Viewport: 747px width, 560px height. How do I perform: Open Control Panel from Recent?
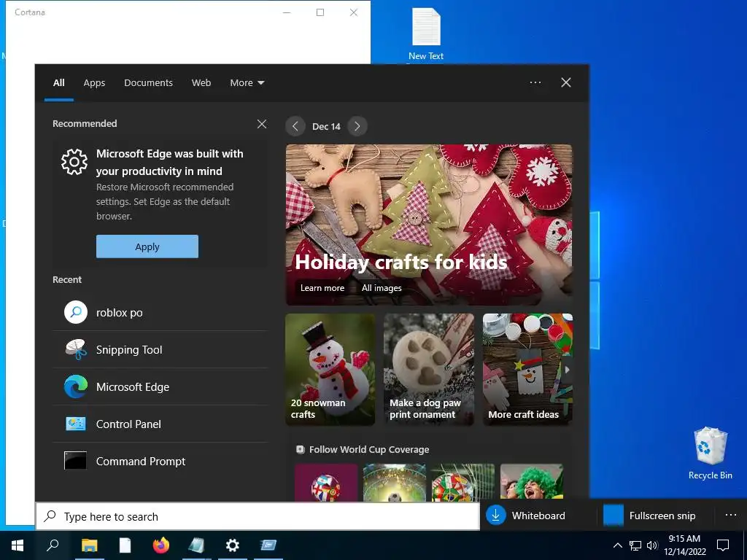[x=160, y=424]
